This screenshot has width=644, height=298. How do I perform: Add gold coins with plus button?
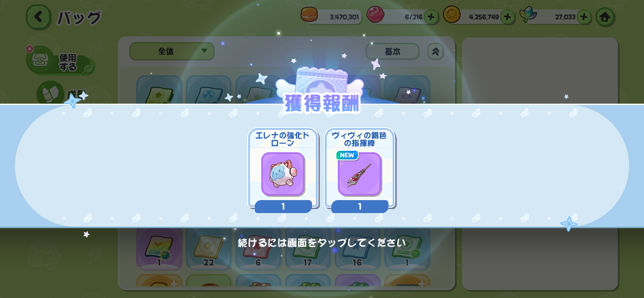pos(507,17)
